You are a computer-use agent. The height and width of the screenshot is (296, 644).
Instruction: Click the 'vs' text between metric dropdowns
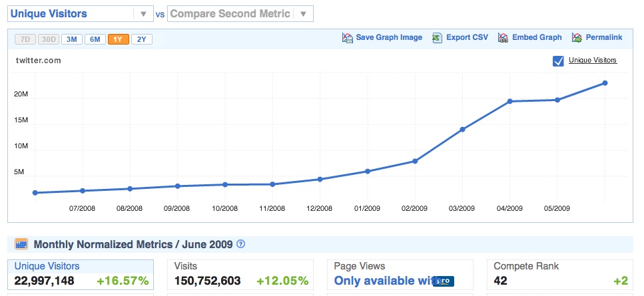pyautogui.click(x=161, y=15)
